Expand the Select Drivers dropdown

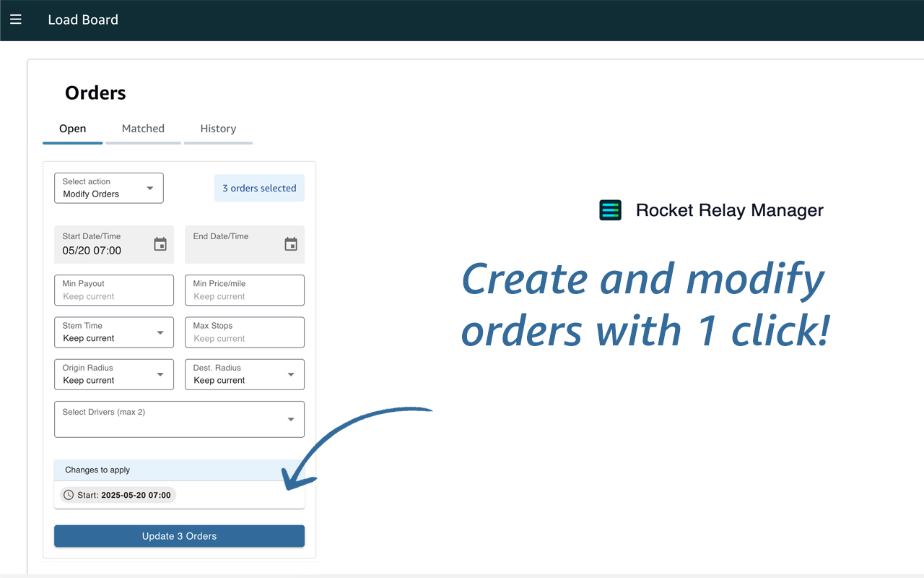coord(179,419)
